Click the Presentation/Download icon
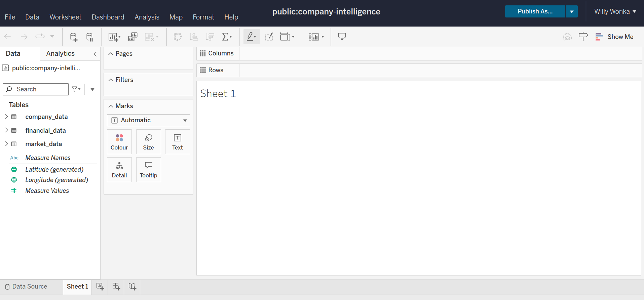 coord(342,37)
